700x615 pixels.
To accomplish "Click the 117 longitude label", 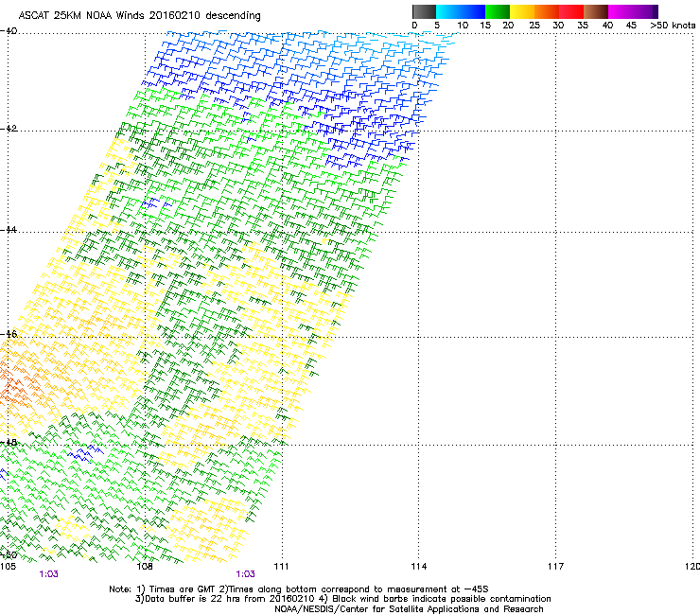I will coord(556,567).
